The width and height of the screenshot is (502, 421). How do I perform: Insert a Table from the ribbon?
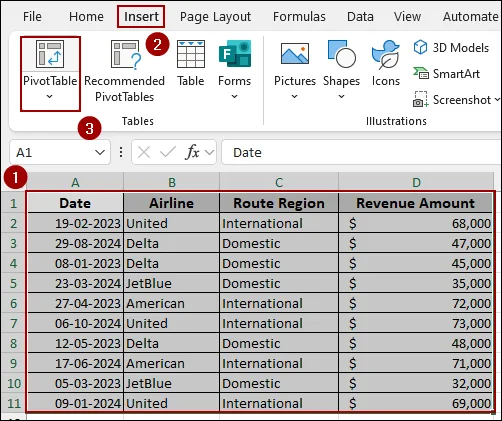pos(191,64)
